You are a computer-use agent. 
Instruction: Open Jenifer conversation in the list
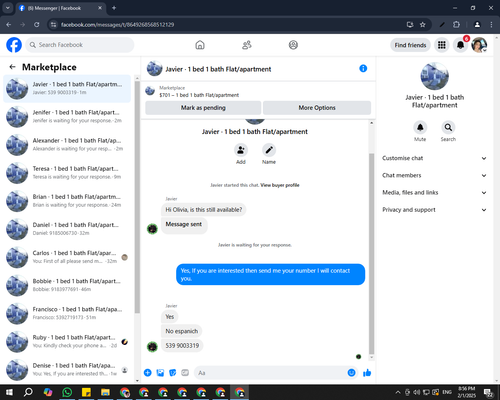click(67, 117)
